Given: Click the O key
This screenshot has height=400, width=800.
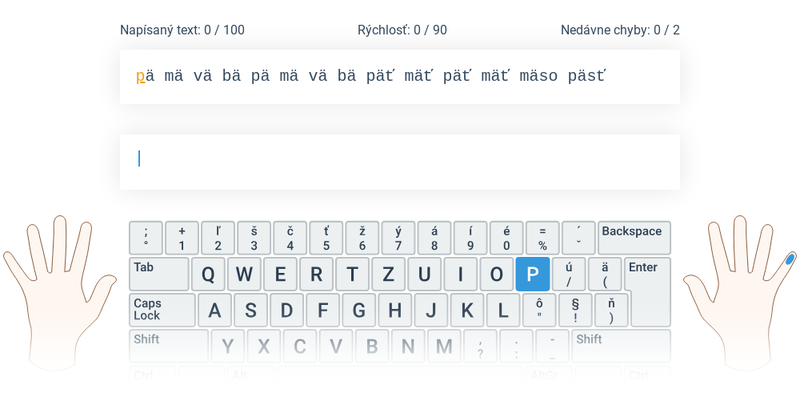Looking at the screenshot, I should tap(496, 274).
